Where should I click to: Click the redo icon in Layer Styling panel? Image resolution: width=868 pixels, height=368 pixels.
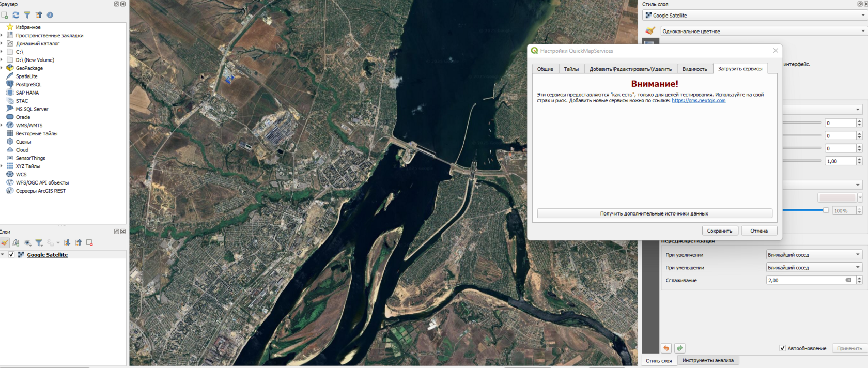point(680,348)
